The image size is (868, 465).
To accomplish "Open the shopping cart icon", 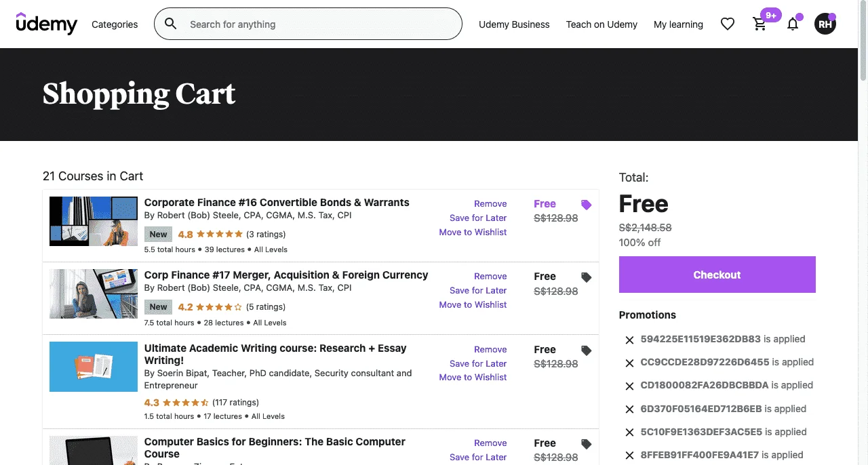I will tap(760, 24).
